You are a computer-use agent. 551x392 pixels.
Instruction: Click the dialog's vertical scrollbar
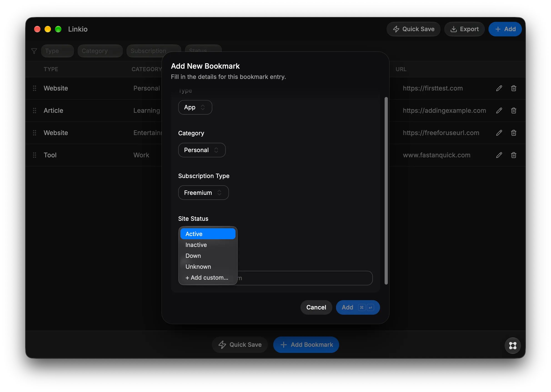[386, 191]
